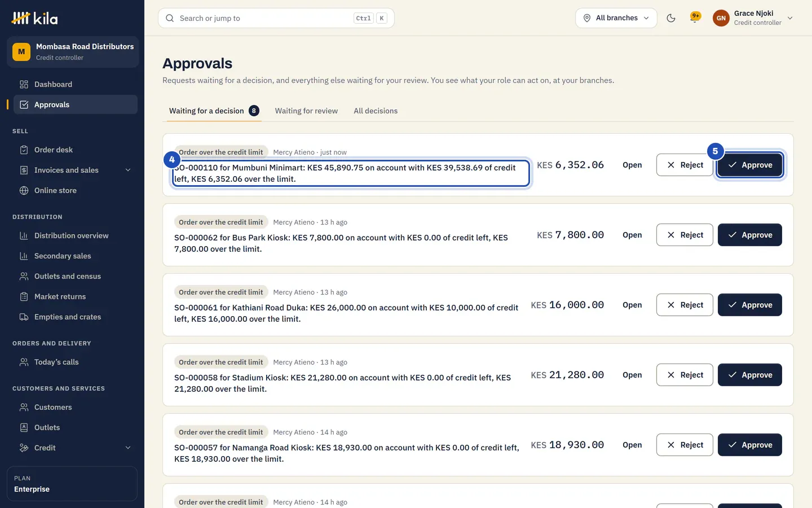Click the Credit handshake icon
Viewport: 812px width, 508px height.
point(24,448)
